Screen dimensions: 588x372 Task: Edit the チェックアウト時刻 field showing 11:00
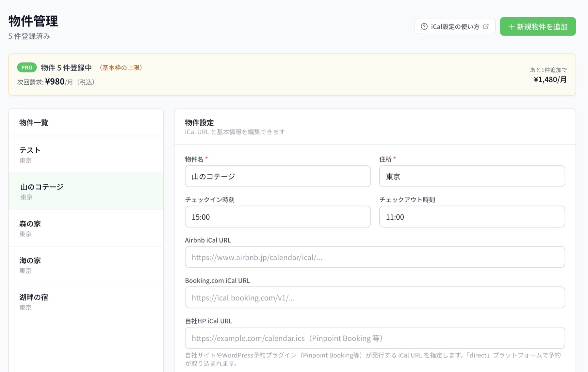tap(472, 217)
